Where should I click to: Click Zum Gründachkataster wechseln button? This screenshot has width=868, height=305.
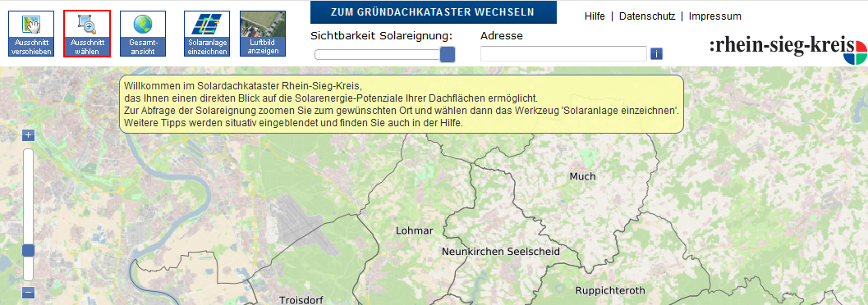(x=433, y=12)
